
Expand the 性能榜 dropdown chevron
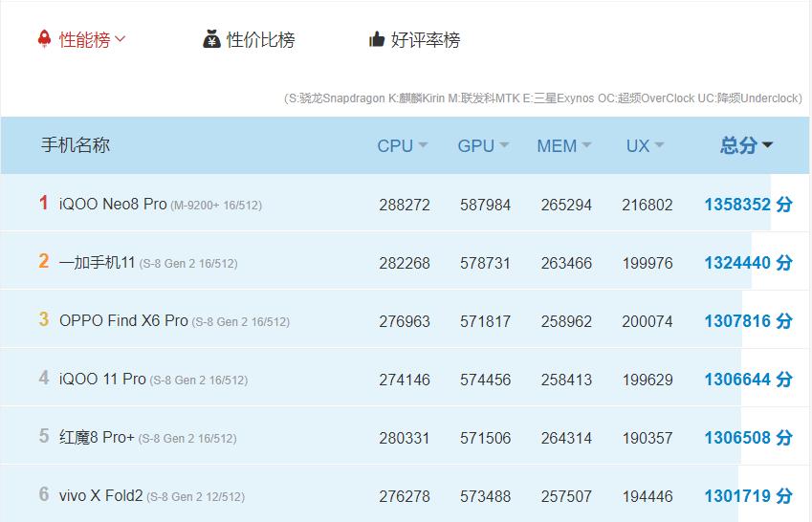pos(121,38)
